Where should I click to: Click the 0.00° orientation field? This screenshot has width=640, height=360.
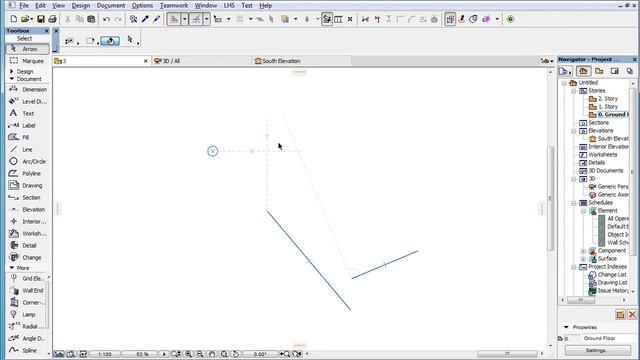point(260,354)
